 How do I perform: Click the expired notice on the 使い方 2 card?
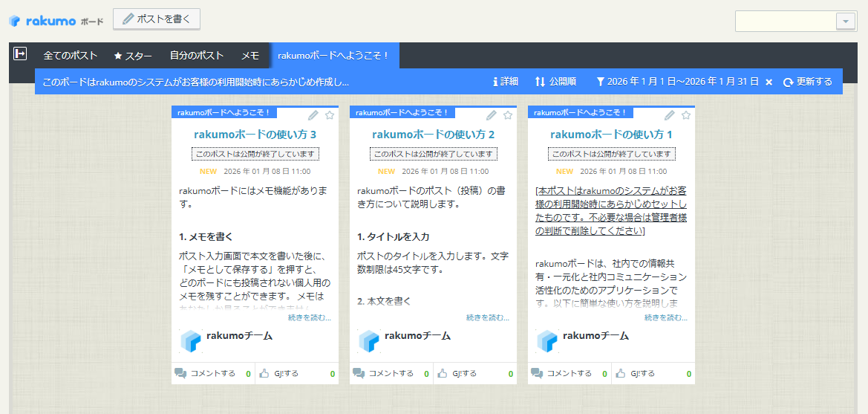click(434, 154)
